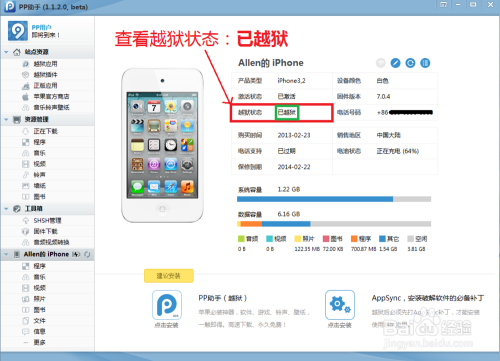500x361 pixels.
Task: Open 越狱插件 in the sidebar
Action: tap(45, 75)
